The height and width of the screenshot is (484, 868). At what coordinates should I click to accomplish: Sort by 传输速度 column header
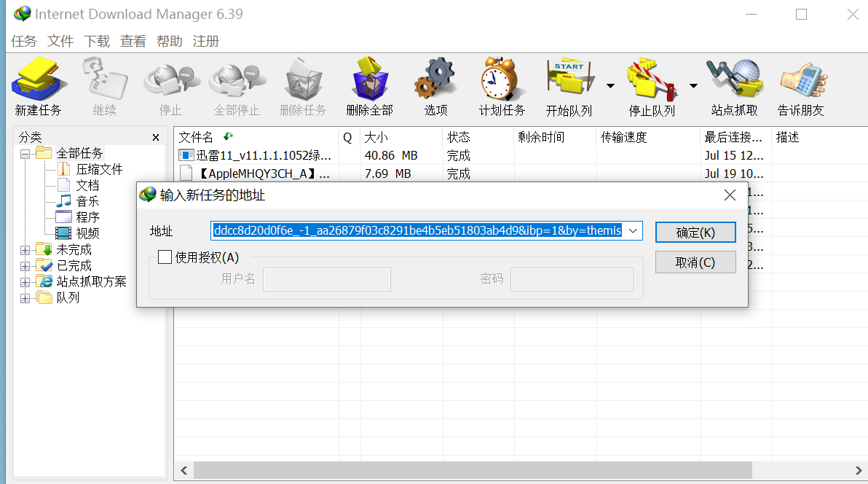648,137
